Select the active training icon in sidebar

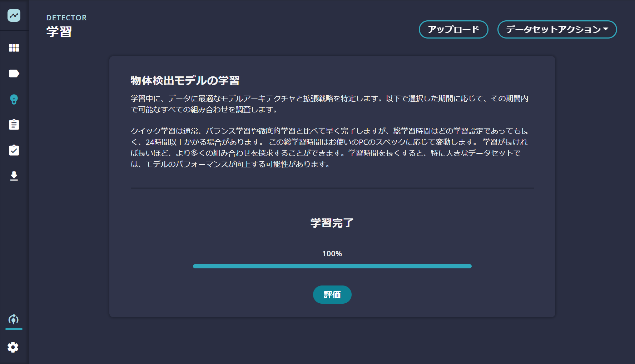click(14, 320)
